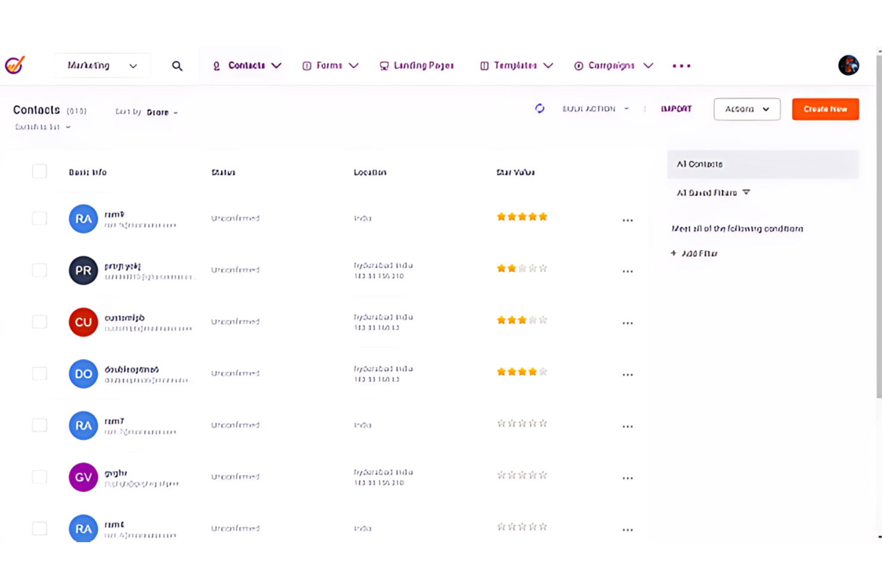Click the PR avatar circle

point(83,270)
